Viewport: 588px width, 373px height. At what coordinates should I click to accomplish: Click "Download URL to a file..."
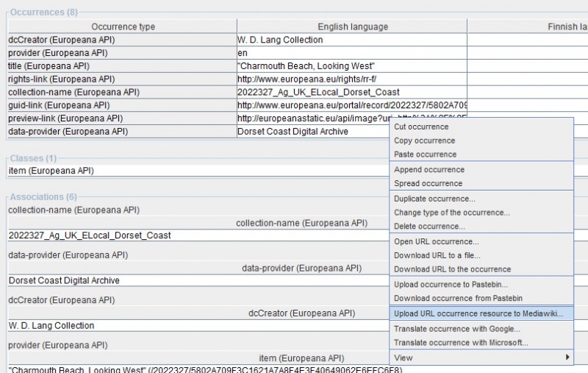(437, 255)
